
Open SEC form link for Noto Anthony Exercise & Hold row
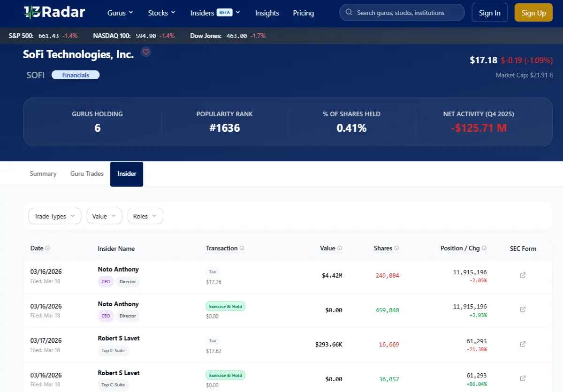click(x=523, y=309)
